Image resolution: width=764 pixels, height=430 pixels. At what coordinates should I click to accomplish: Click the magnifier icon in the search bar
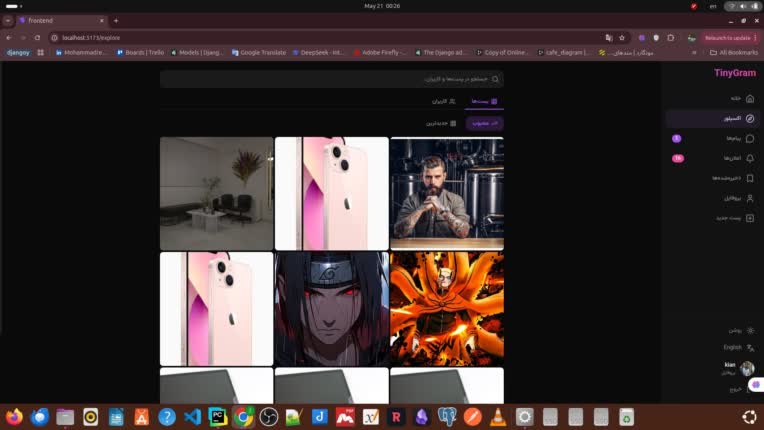coord(496,79)
